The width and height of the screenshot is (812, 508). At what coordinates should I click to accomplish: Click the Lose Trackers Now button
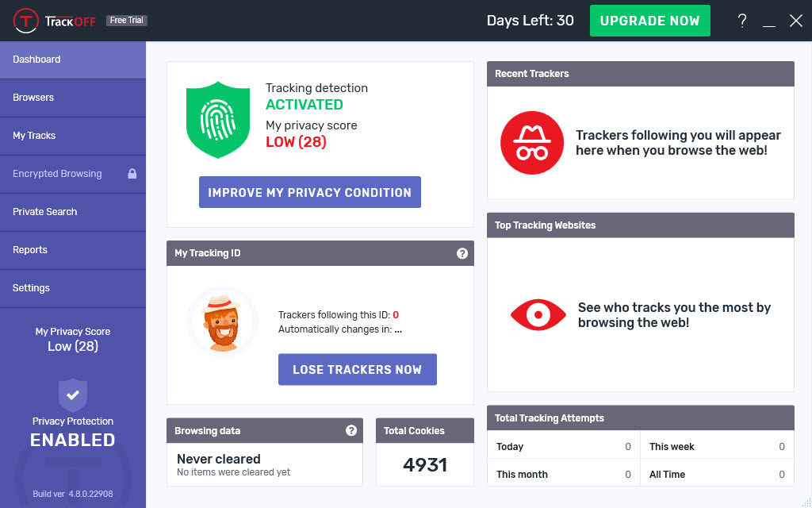pos(358,370)
